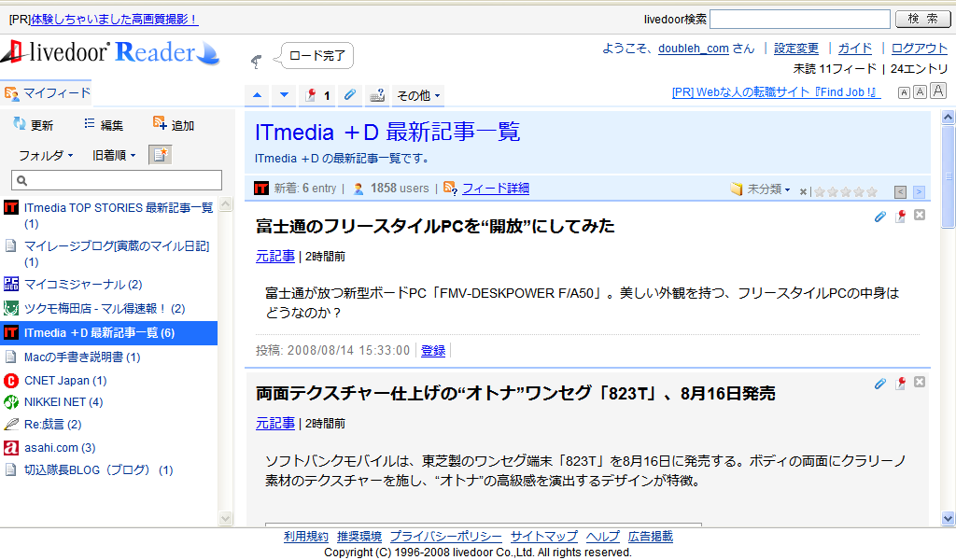
Task: Rate the feed one star
Action: pyautogui.click(x=820, y=192)
